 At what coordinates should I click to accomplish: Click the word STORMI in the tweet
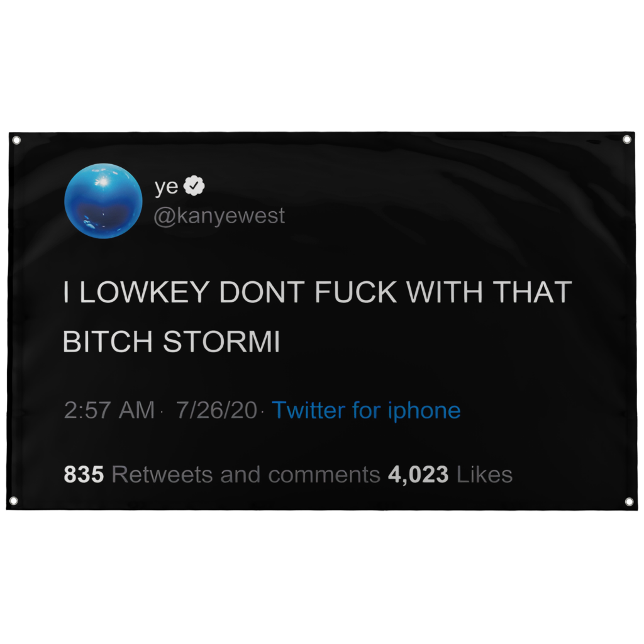click(222, 341)
